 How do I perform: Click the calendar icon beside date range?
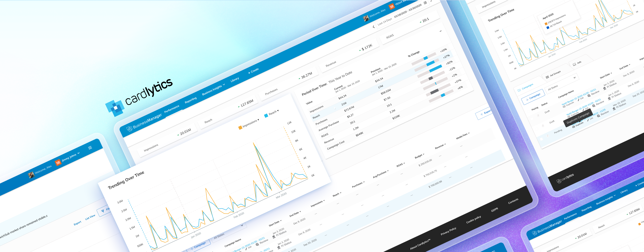pyautogui.click(x=425, y=3)
